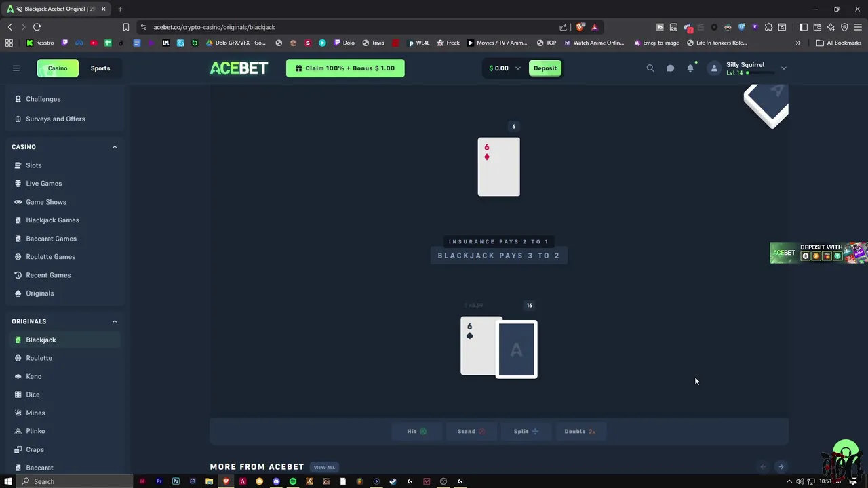
Task: Click the Challenges trophy icon
Action: (x=18, y=99)
